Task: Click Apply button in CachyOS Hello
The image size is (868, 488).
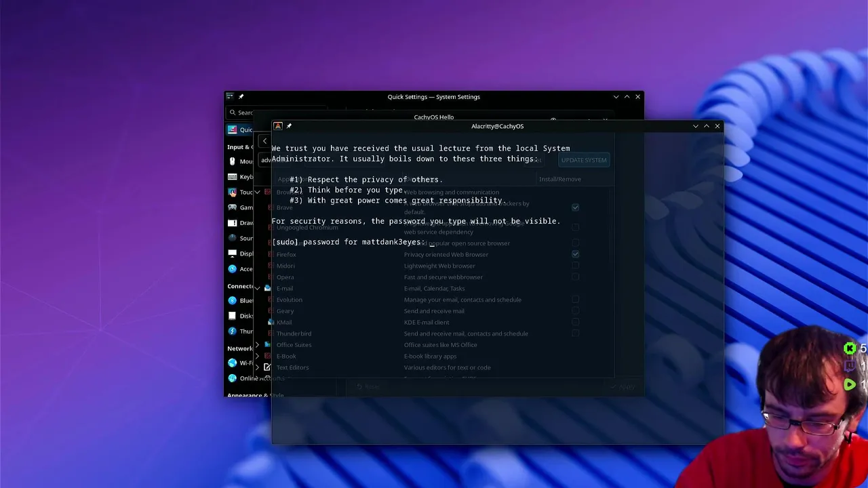Action: click(x=622, y=386)
